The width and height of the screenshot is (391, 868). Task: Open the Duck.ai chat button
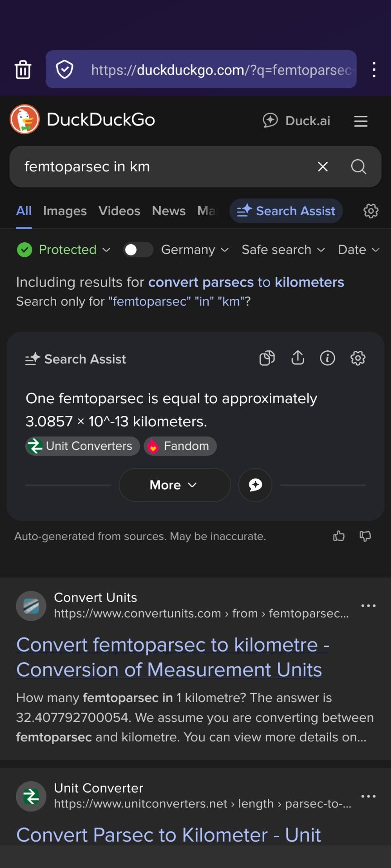coord(297,121)
